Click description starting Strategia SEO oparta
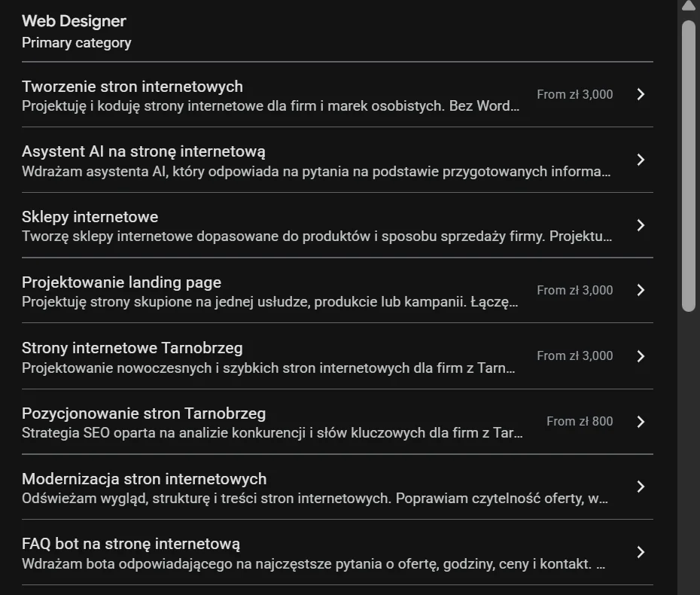 click(x=272, y=433)
